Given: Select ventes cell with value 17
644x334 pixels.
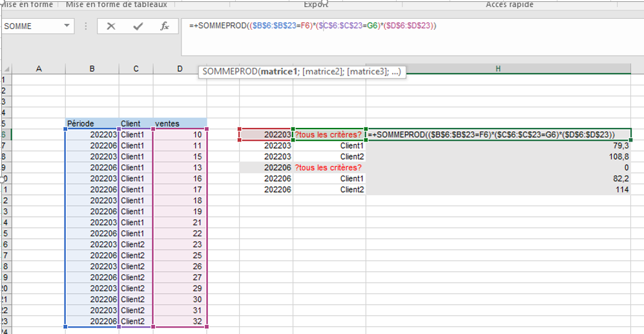Looking at the screenshot, I should pos(180,189).
